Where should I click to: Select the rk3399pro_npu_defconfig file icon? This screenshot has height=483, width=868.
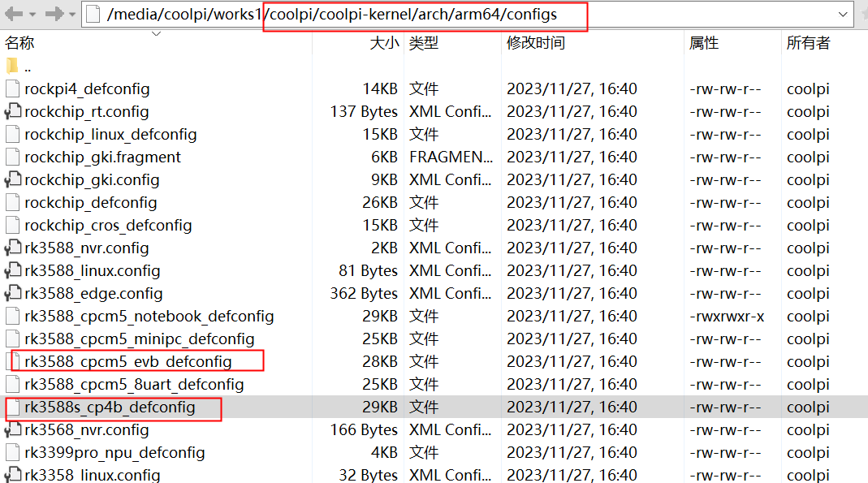click(13, 452)
